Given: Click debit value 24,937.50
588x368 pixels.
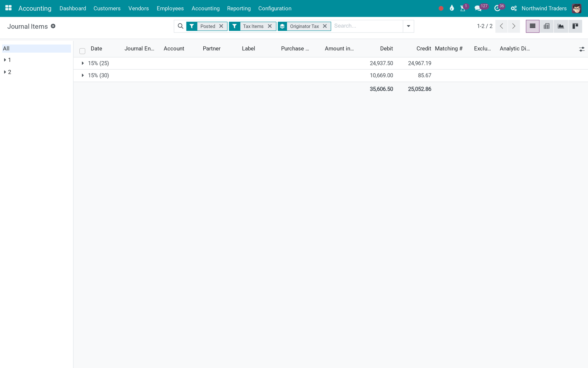Looking at the screenshot, I should click(x=381, y=63).
